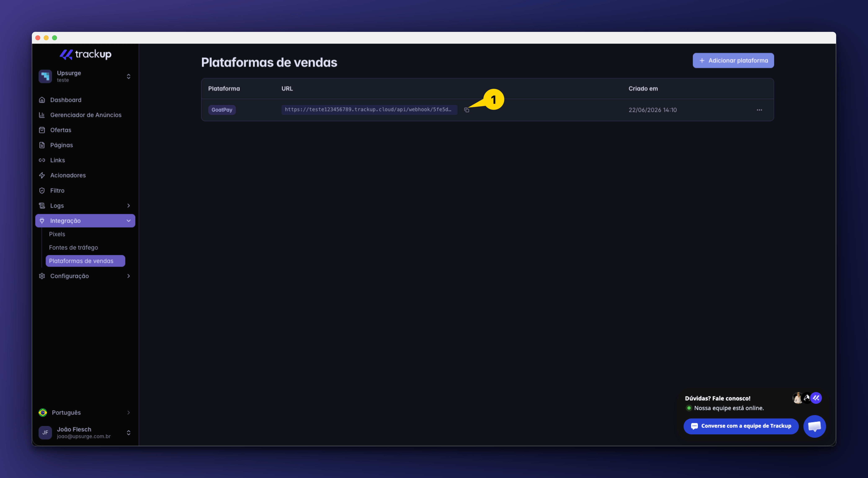The height and width of the screenshot is (478, 868).
Task: Open the Upsurge workspace switcher
Action: click(x=85, y=76)
